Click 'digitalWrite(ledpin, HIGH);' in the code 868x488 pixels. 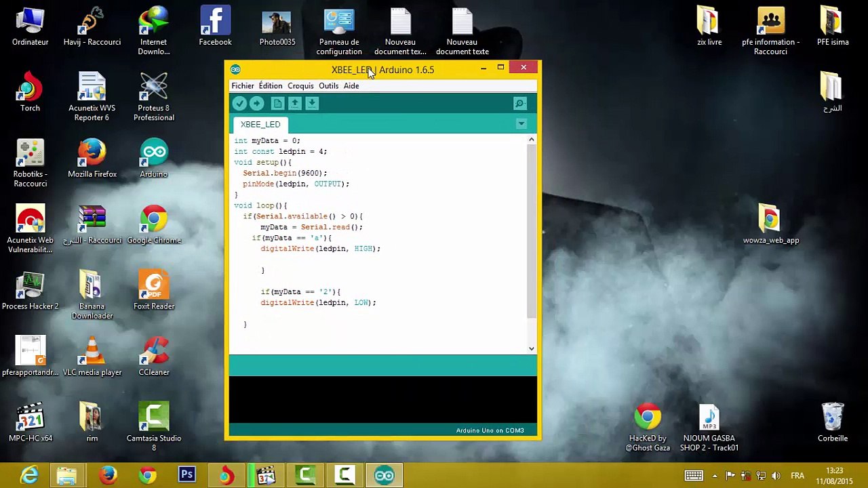[x=320, y=249]
